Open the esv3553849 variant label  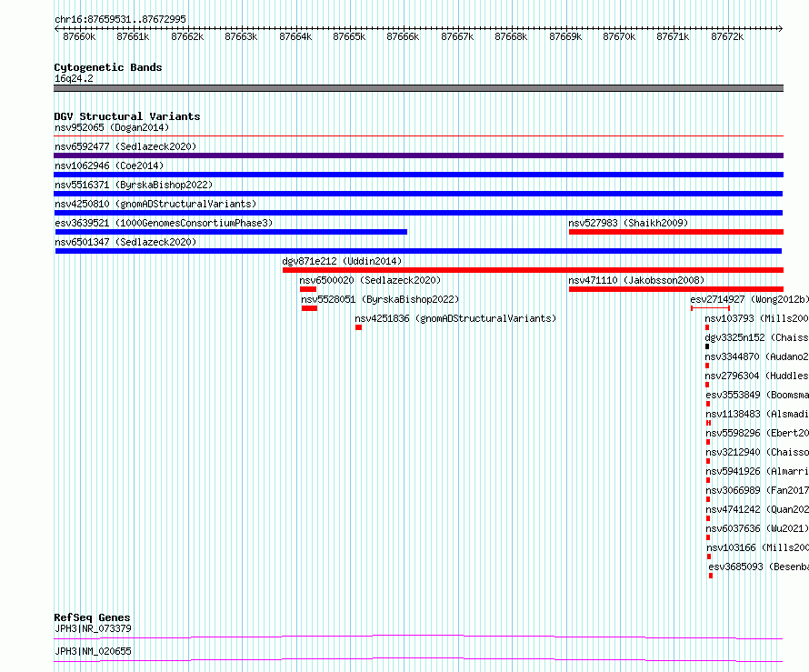[757, 395]
